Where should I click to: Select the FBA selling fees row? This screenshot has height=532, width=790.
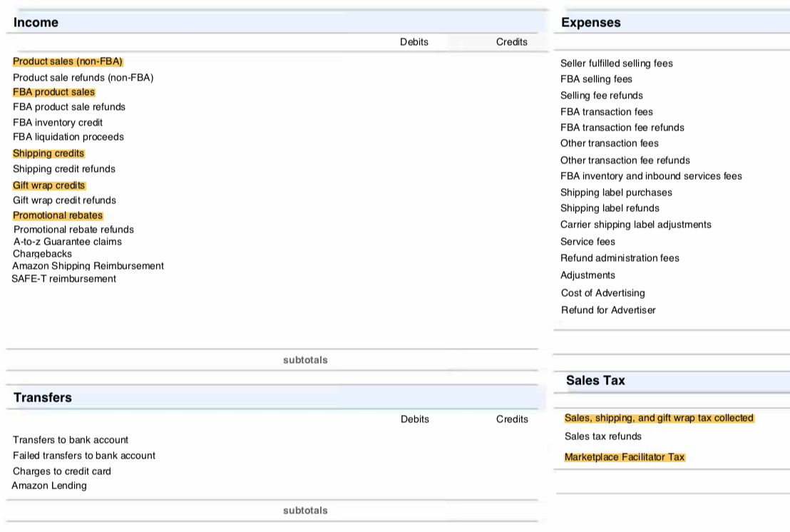[596, 79]
